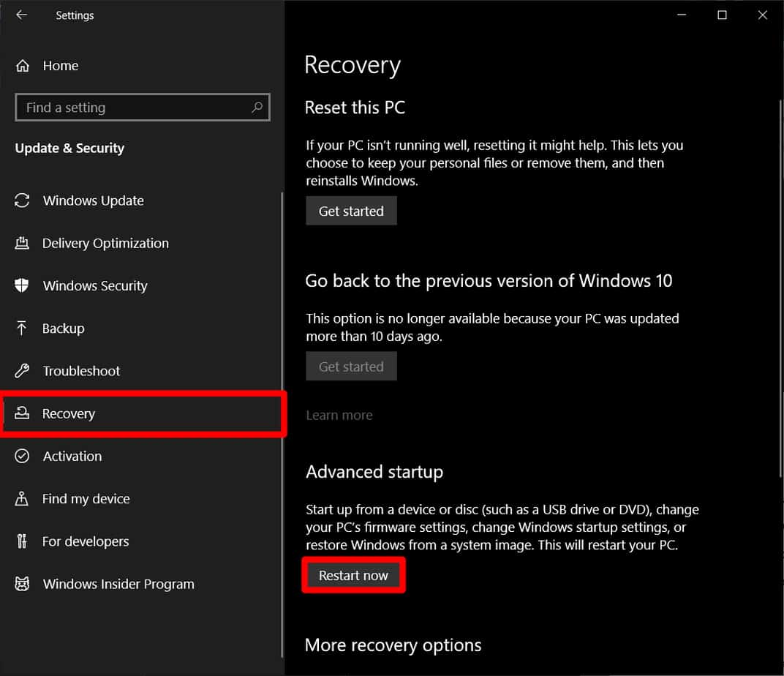784x676 pixels.
Task: Click the Windows Insider Program icon
Action: [23, 584]
